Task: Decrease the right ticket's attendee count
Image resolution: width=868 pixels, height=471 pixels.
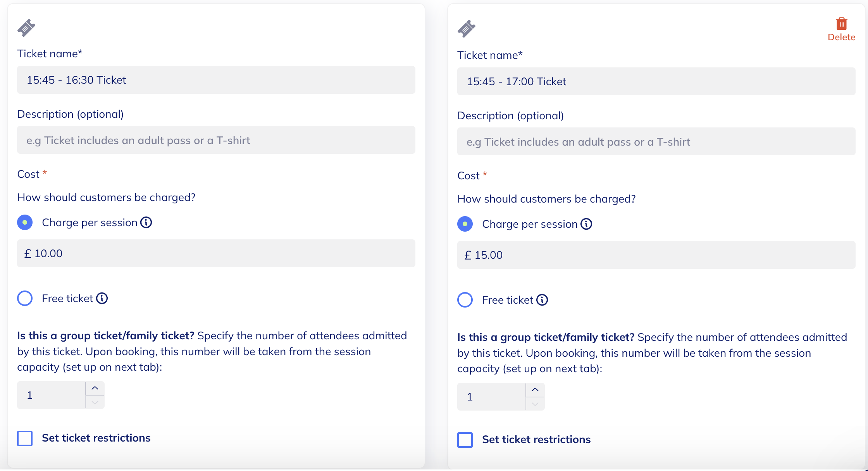Action: click(x=535, y=404)
